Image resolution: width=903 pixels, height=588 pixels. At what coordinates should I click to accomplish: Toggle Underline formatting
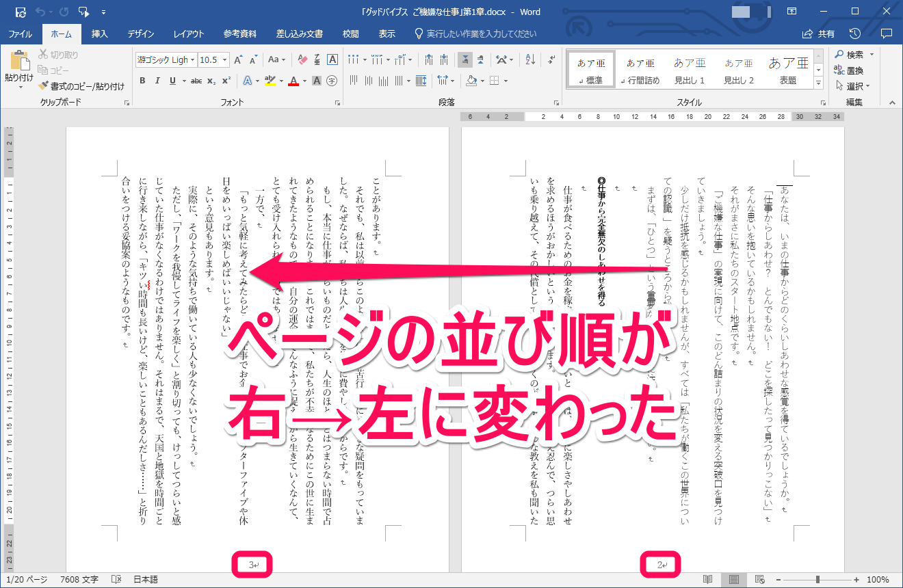click(x=172, y=81)
